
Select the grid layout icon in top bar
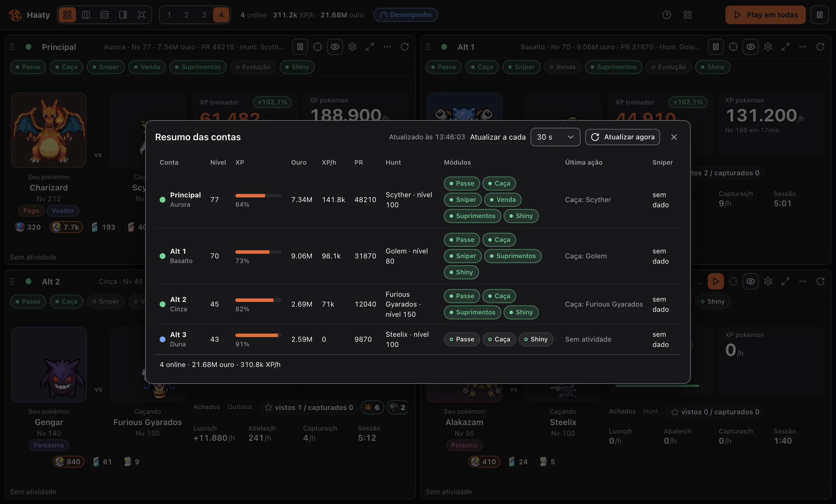tap(67, 15)
